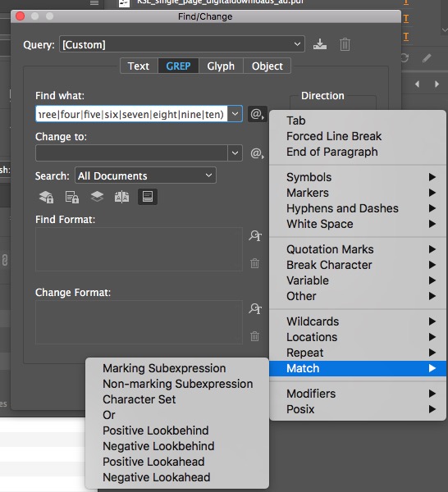The width and height of the screenshot is (448, 492).
Task: Click the pencil icon in background panel
Action: pyautogui.click(x=427, y=58)
